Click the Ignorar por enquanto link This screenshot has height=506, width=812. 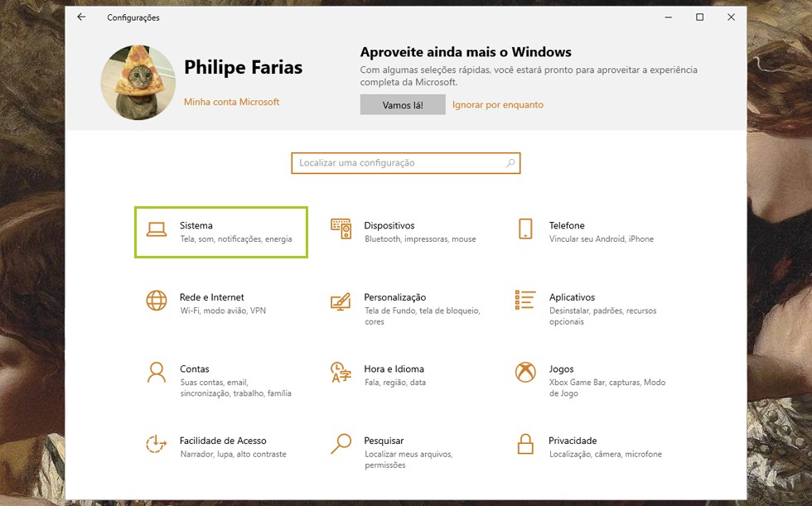coord(498,105)
